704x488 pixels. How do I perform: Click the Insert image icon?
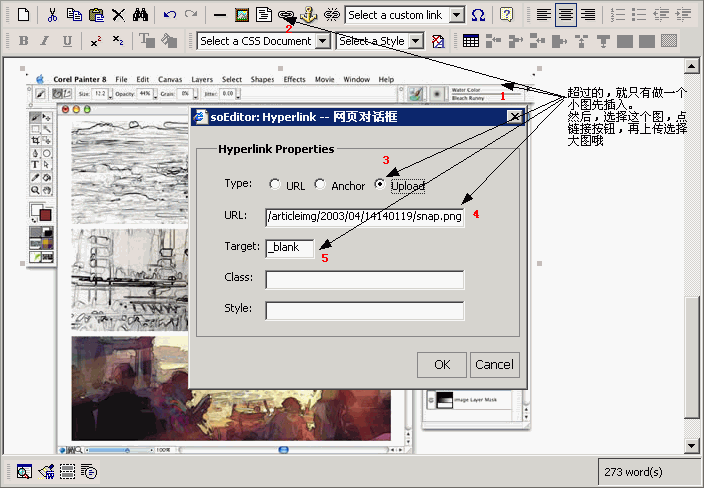pos(242,15)
